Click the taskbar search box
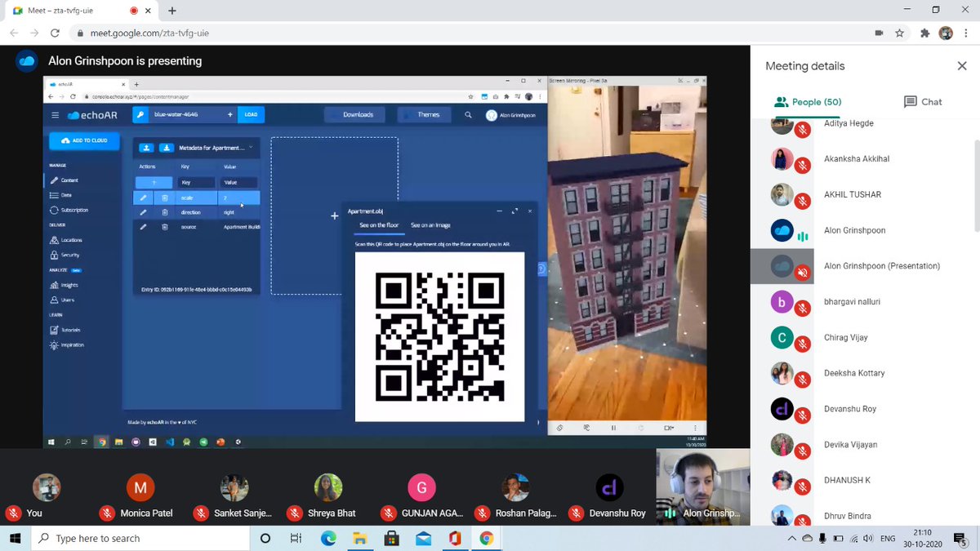This screenshot has width=980, height=551. (x=140, y=538)
